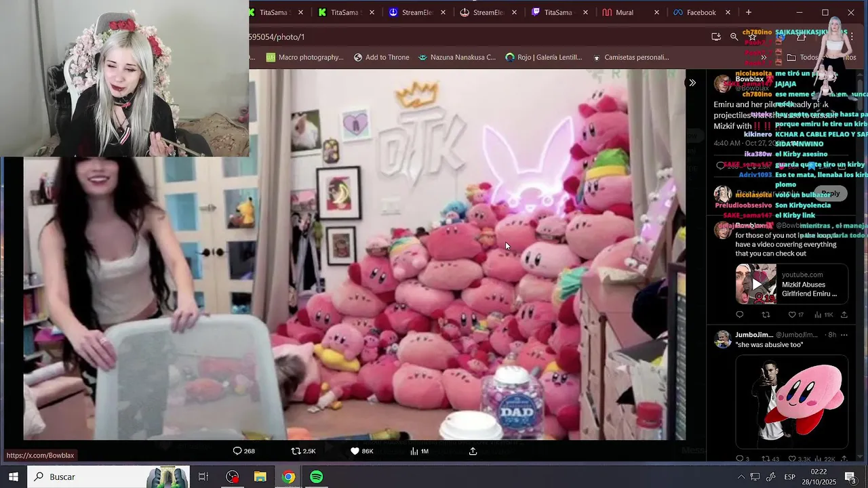Viewport: 868px width, 488px height.
Task: Install app icon in address bar
Action: coord(716,37)
